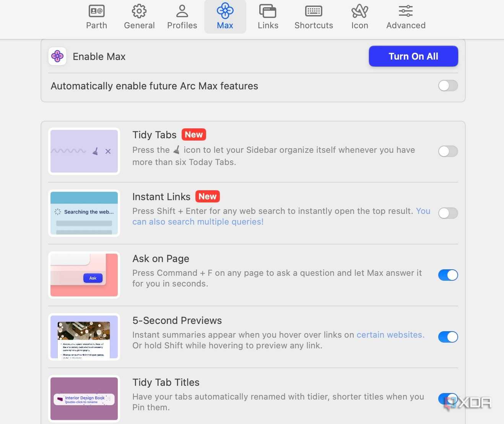Open the Parth account preferences tab
The image size is (504, 424).
coord(96,17)
